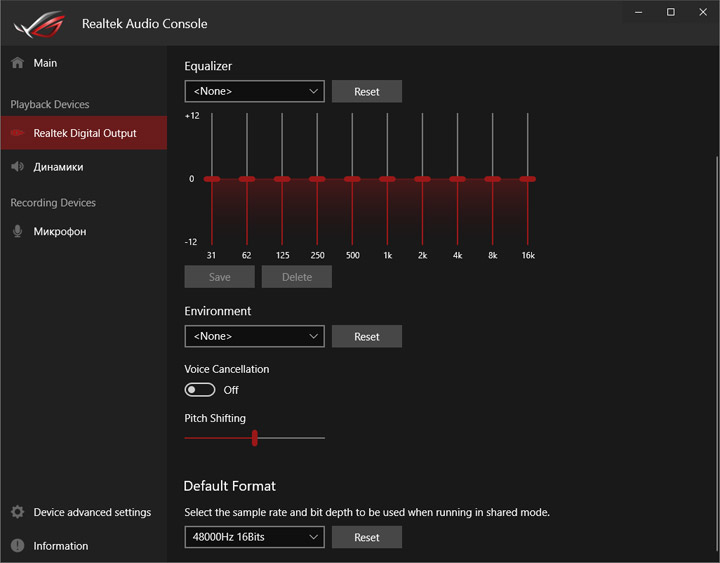Reset the Environment setting

click(367, 336)
